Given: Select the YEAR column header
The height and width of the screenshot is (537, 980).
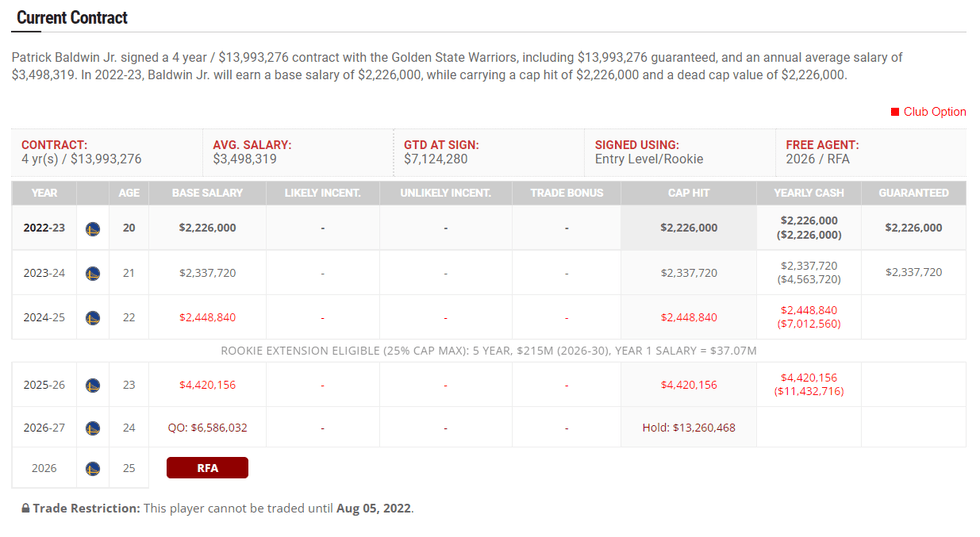Looking at the screenshot, I should tap(44, 193).
